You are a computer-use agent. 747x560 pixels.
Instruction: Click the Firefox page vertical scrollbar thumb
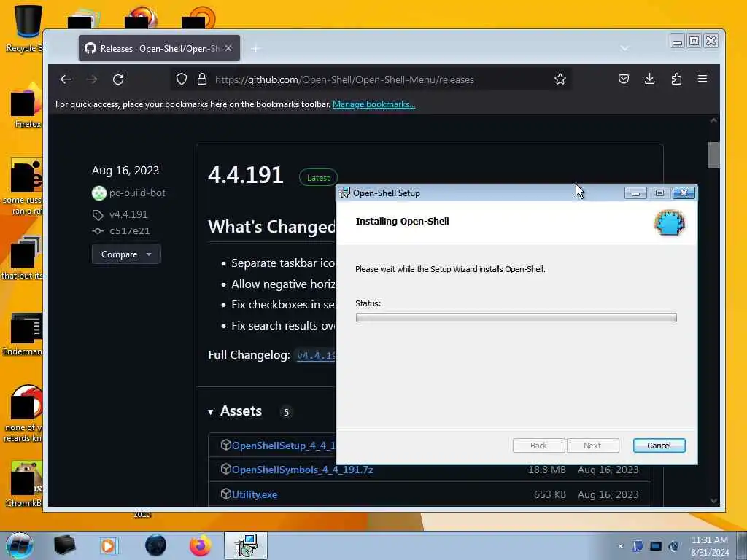(713, 155)
